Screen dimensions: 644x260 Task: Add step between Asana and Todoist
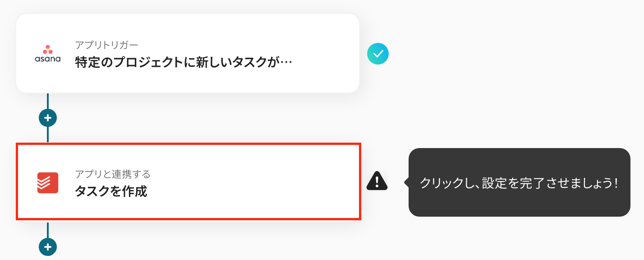click(48, 118)
